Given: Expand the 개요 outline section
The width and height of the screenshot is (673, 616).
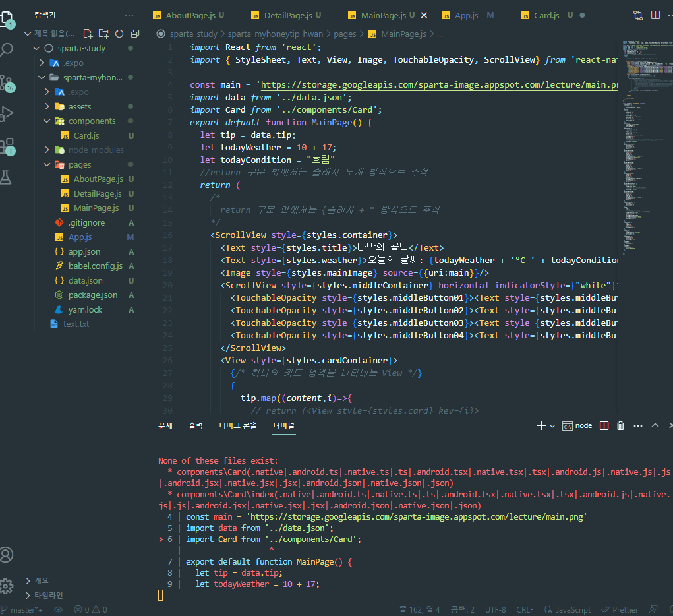Looking at the screenshot, I should tap(42, 581).
